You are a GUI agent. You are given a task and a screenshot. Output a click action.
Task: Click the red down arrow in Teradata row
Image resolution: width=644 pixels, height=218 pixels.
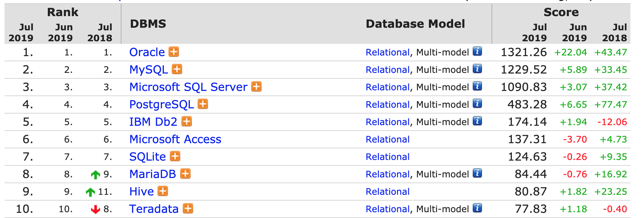tap(96, 210)
